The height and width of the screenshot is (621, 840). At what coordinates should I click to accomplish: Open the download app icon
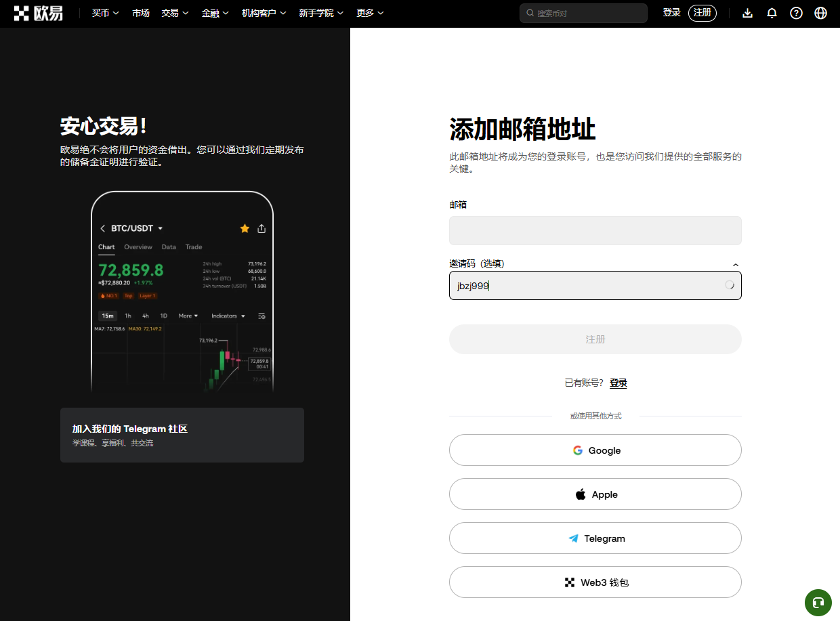[748, 13]
